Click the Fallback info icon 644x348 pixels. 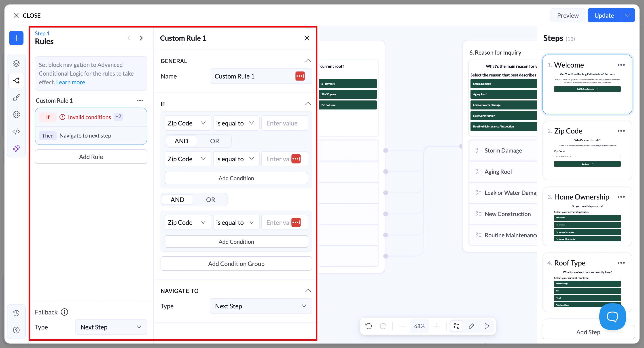coord(64,312)
